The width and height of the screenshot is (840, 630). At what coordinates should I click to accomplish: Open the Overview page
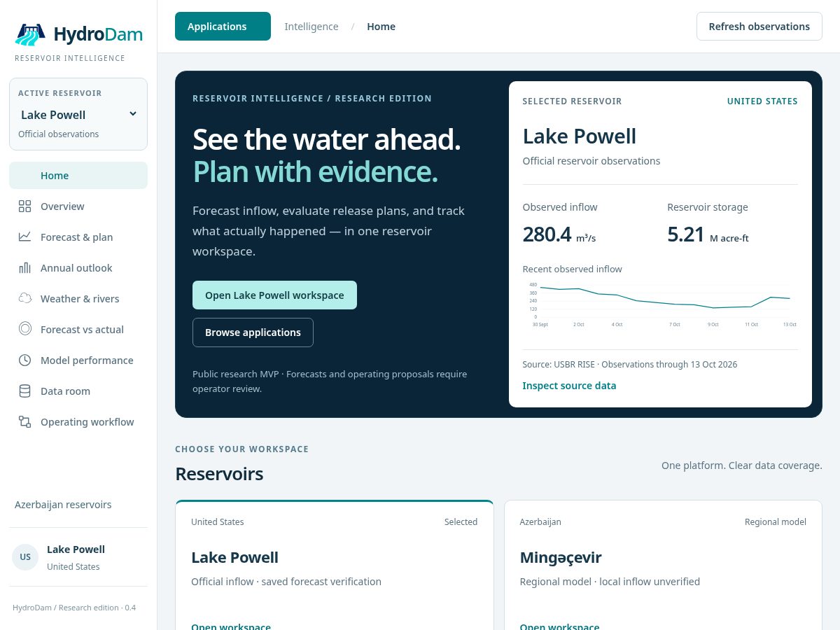click(x=78, y=206)
